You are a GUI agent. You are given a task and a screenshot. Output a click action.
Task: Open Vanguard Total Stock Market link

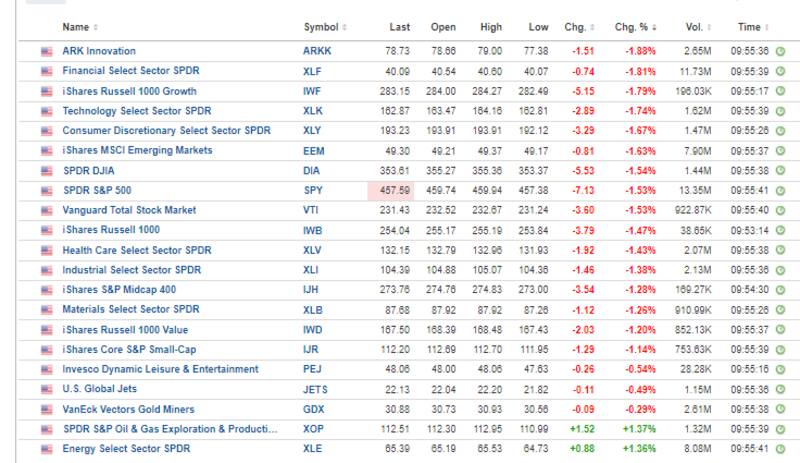click(x=129, y=210)
